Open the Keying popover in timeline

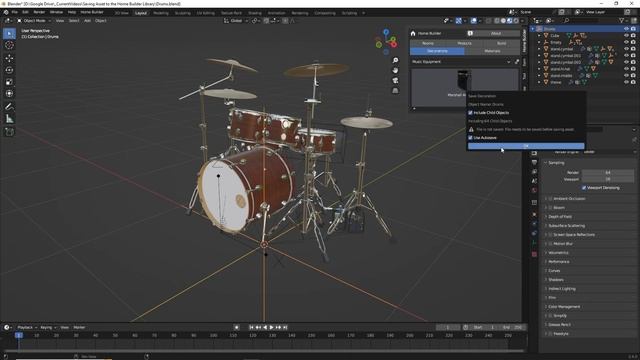point(48,327)
